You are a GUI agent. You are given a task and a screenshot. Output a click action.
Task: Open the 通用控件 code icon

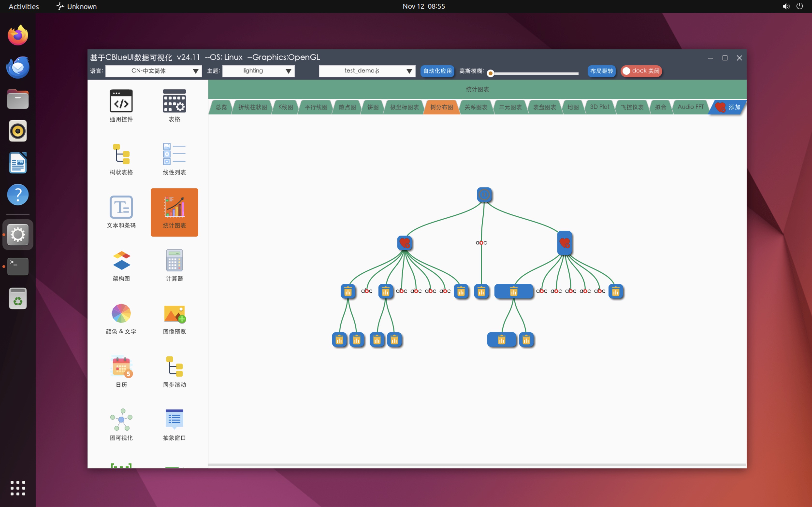tap(121, 101)
